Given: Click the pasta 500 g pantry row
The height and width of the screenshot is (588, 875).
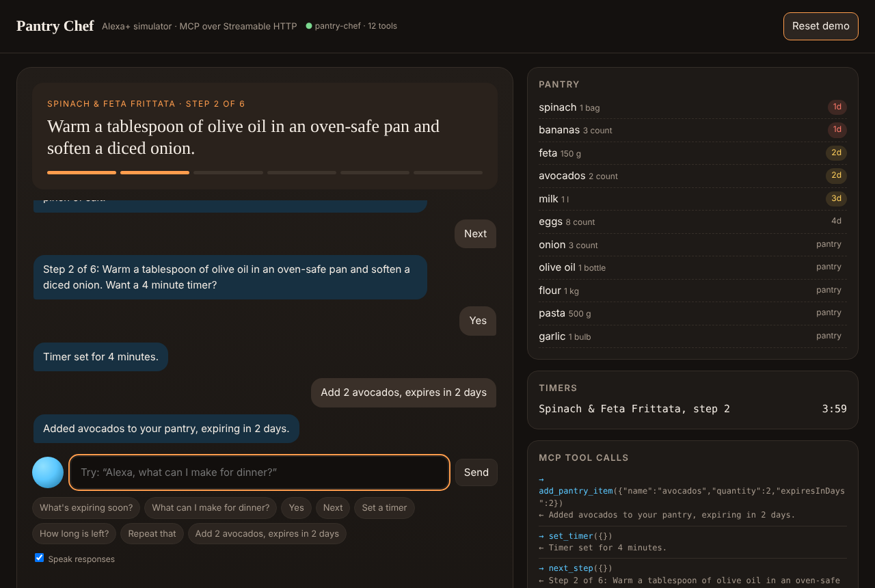Looking at the screenshot, I should tap(692, 313).
